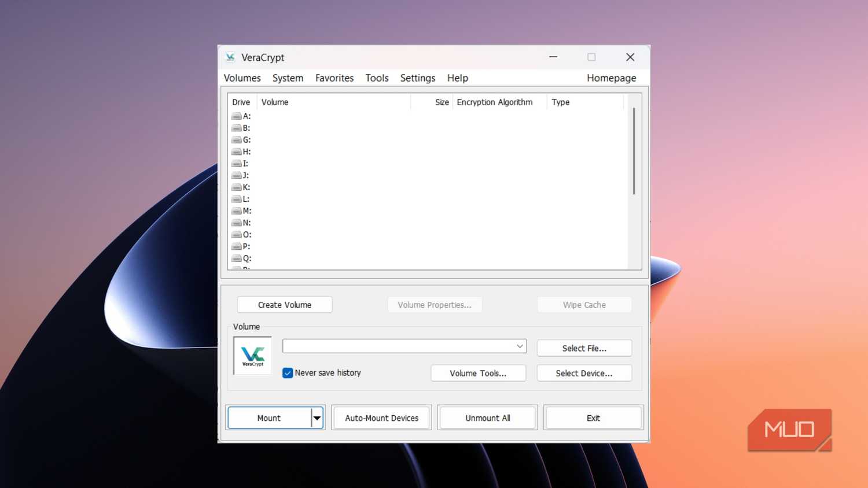The height and width of the screenshot is (488, 868).
Task: Click Select Device button
Action: coord(584,373)
